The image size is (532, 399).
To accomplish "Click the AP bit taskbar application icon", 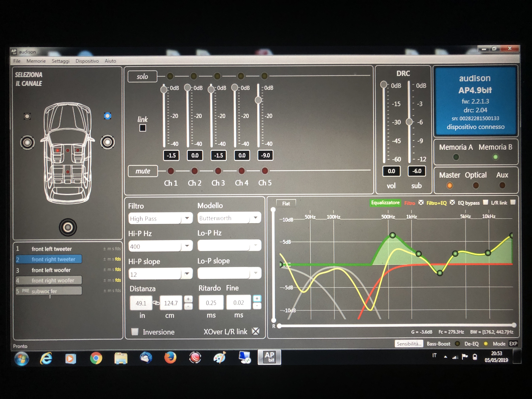I will [269, 357].
